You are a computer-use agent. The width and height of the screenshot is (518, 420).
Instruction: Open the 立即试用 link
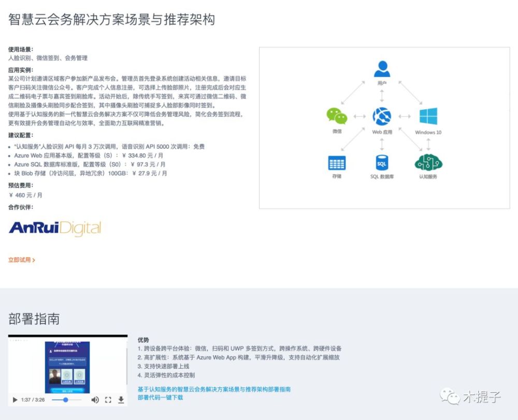(x=21, y=260)
